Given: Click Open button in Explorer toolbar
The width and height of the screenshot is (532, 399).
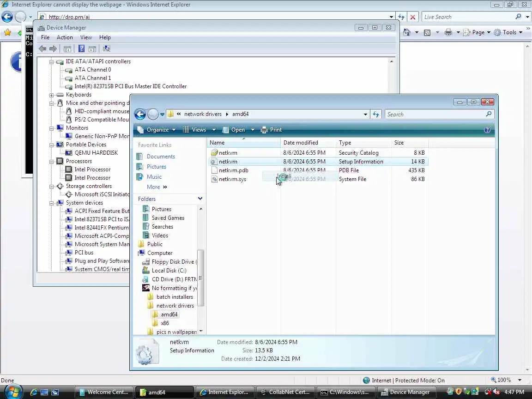Looking at the screenshot, I should [233, 130].
